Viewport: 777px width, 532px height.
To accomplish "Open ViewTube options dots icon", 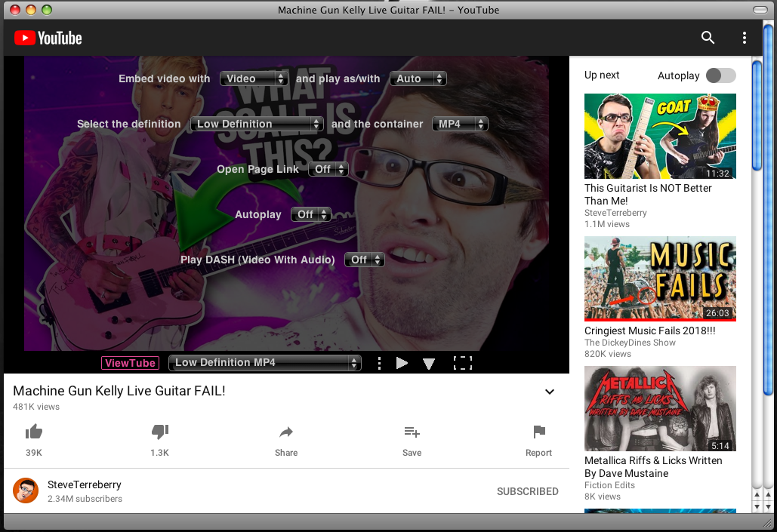I will tap(379, 363).
